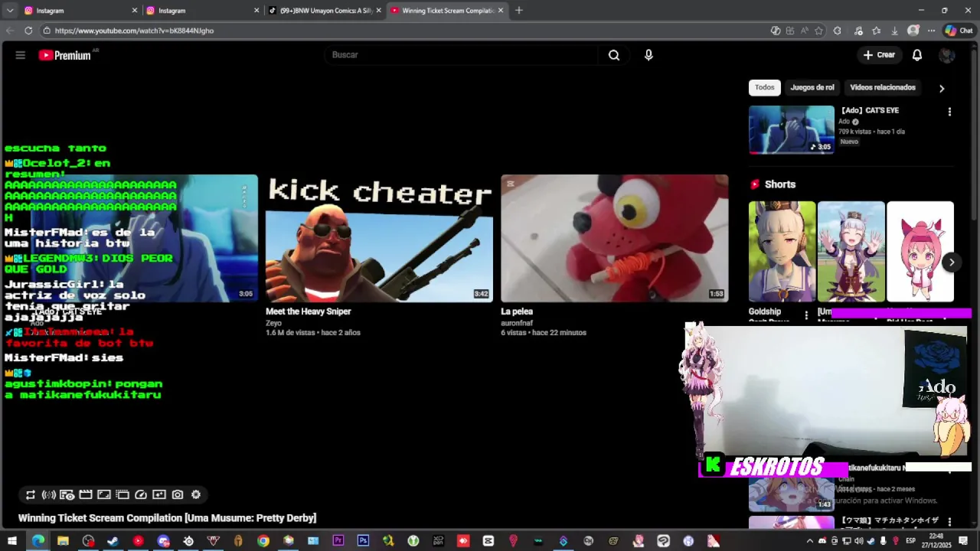The height and width of the screenshot is (551, 980).
Task: Open Meet the Heavy Sniper thumbnail
Action: point(379,238)
